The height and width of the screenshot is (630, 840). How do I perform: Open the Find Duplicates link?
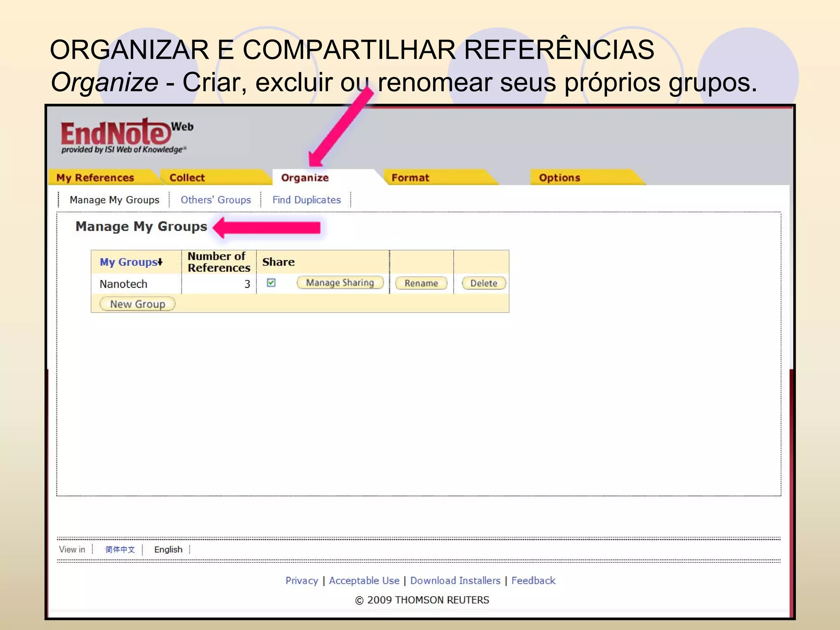click(307, 200)
